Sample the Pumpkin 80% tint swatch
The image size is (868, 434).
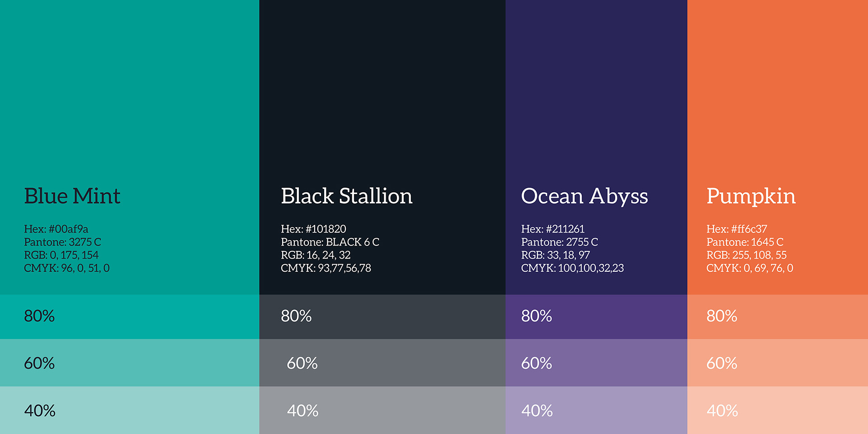point(778,317)
